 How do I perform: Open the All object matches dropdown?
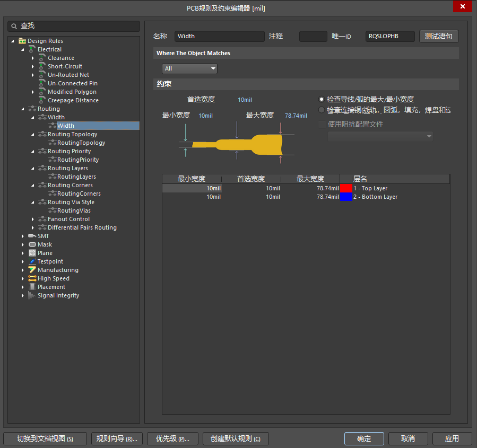(189, 68)
